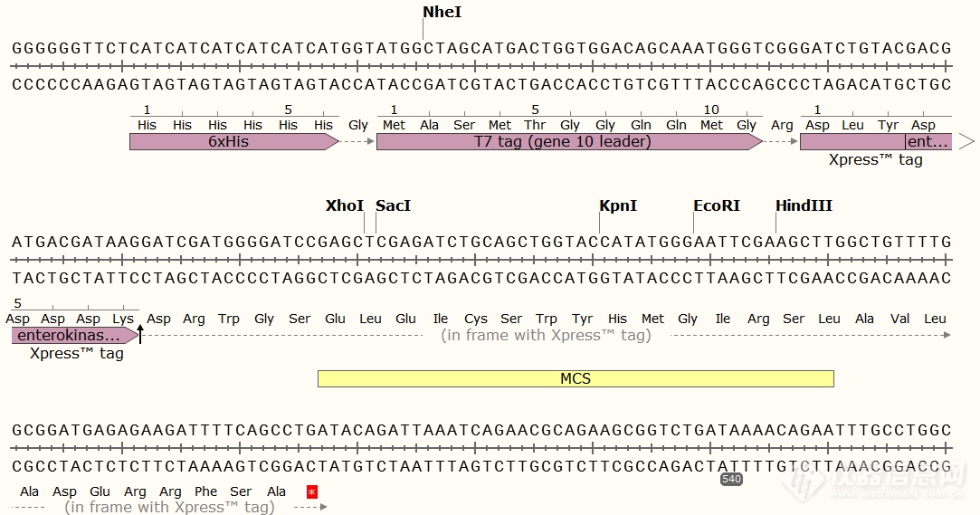The width and height of the screenshot is (980, 515).
Task: Select the EcoRI restriction site label
Action: pyautogui.click(x=717, y=206)
